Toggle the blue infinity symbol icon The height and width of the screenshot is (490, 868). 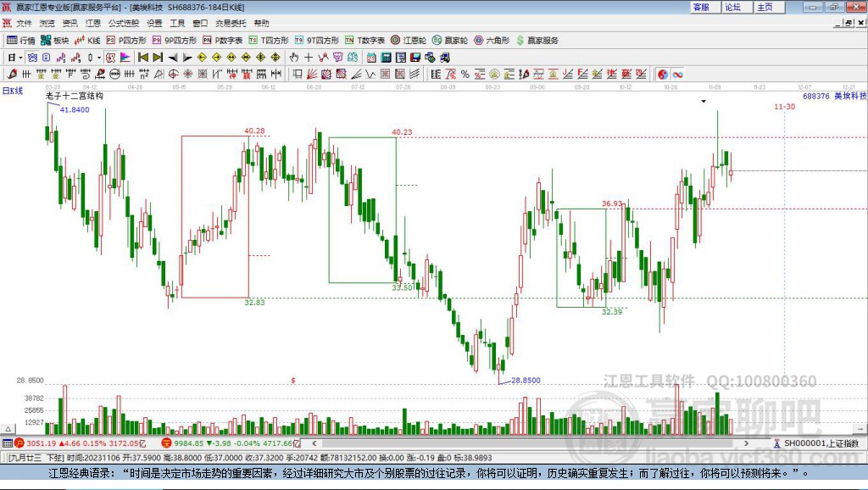(x=677, y=74)
